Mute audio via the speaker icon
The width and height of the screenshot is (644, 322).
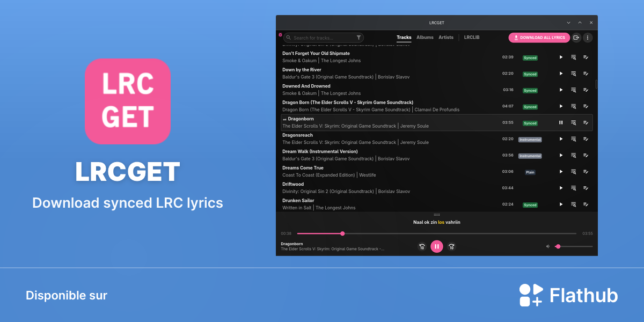(x=548, y=246)
